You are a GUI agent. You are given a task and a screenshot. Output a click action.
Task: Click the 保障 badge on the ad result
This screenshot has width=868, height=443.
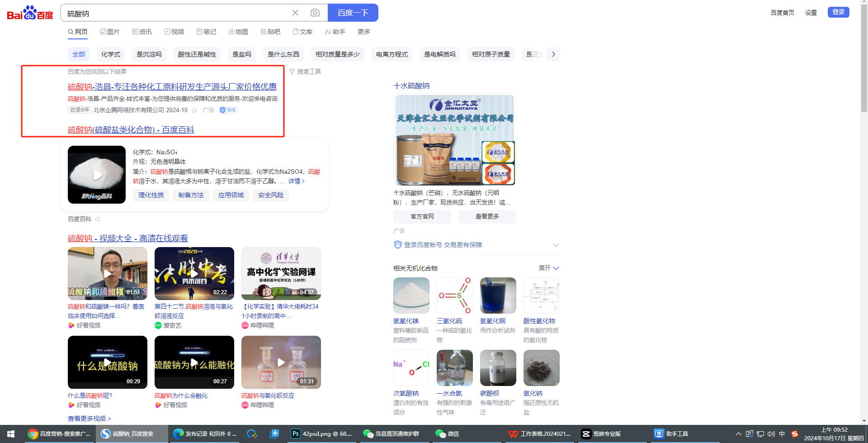click(229, 110)
